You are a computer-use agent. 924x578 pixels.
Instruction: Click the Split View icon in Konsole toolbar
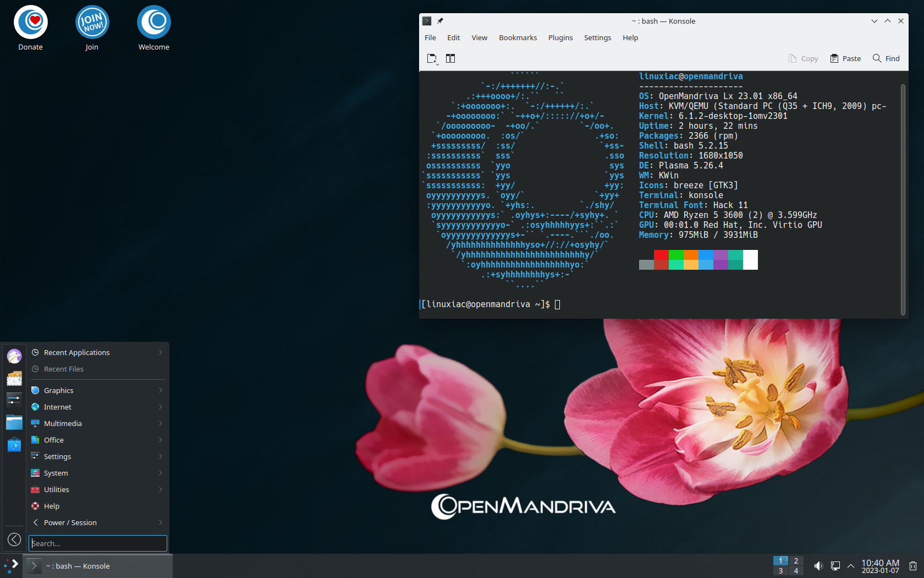click(x=450, y=58)
